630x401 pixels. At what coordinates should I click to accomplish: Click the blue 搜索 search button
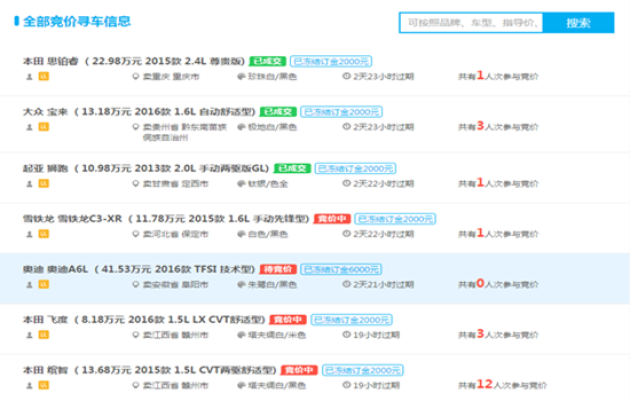click(x=578, y=23)
